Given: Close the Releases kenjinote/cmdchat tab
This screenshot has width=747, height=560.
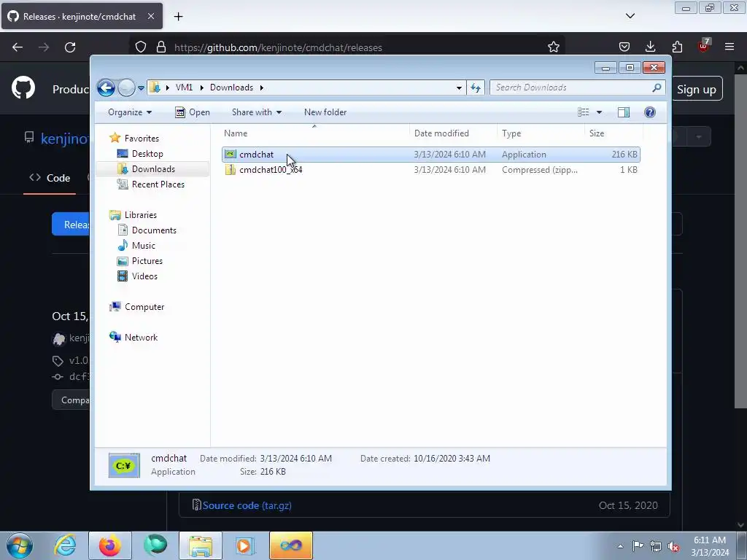Looking at the screenshot, I should tap(151, 16).
